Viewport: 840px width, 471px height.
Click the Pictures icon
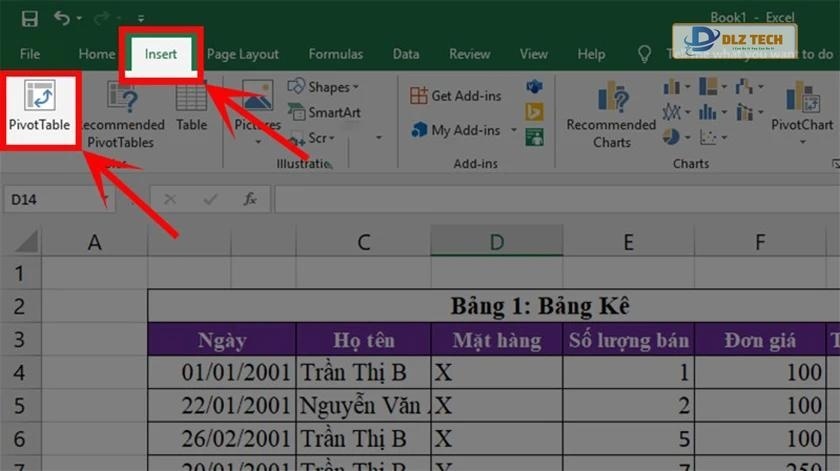pyautogui.click(x=258, y=95)
